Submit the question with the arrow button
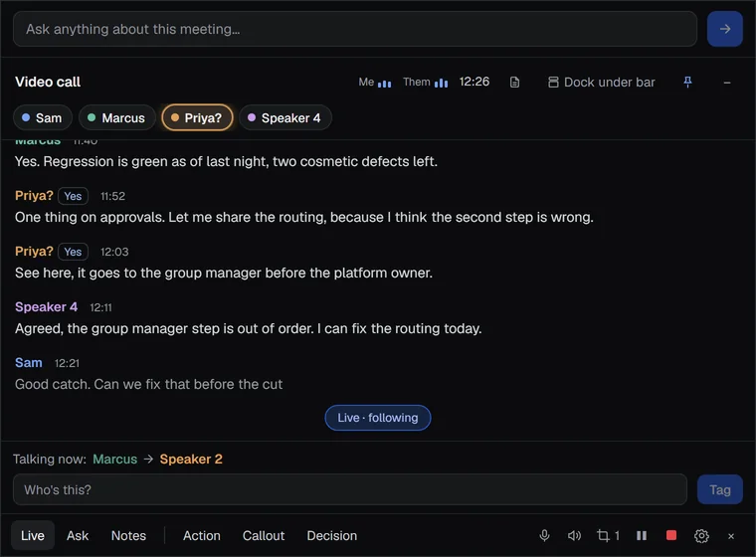The height and width of the screenshot is (557, 756). click(724, 29)
